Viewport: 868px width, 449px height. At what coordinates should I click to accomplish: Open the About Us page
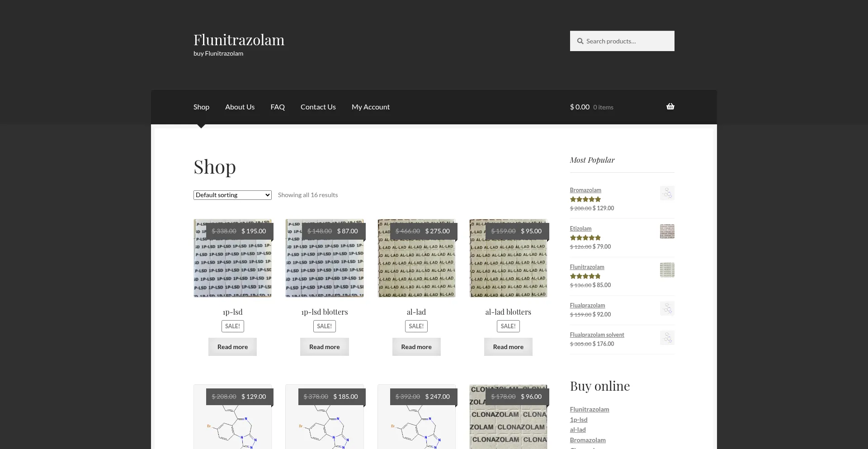pyautogui.click(x=240, y=107)
